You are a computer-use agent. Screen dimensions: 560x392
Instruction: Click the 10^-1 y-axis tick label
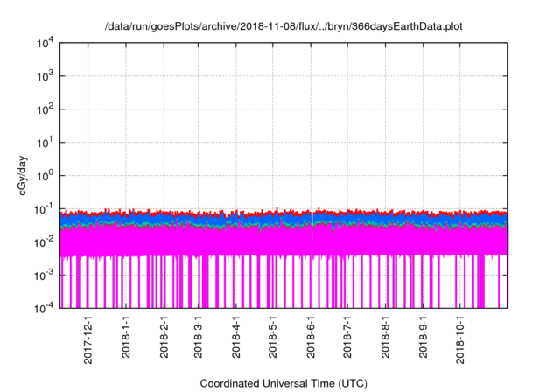click(44, 209)
